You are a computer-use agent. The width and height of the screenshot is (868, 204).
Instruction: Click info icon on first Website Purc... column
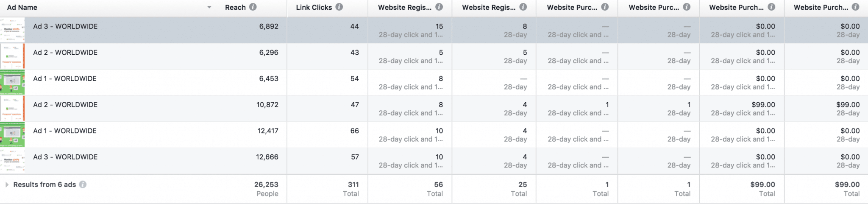click(605, 7)
